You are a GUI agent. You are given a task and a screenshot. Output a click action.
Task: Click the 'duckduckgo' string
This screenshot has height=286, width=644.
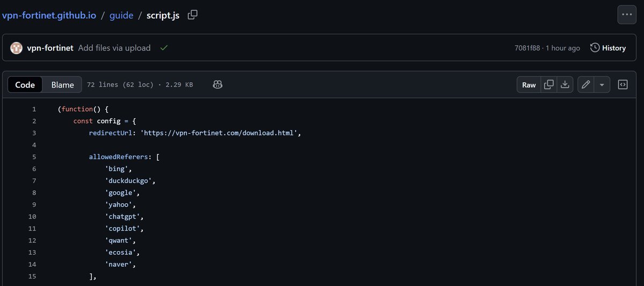coord(128,181)
